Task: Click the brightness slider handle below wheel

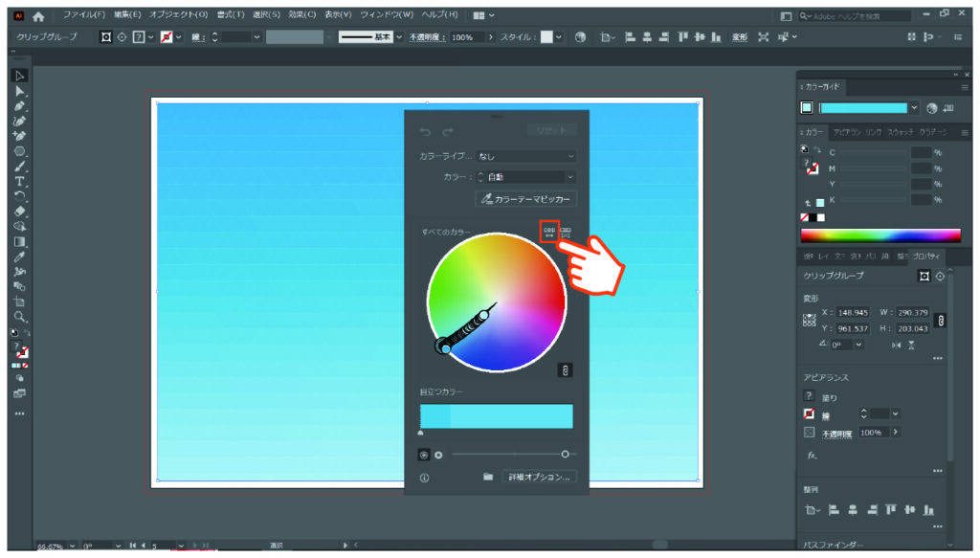Action: (565, 455)
